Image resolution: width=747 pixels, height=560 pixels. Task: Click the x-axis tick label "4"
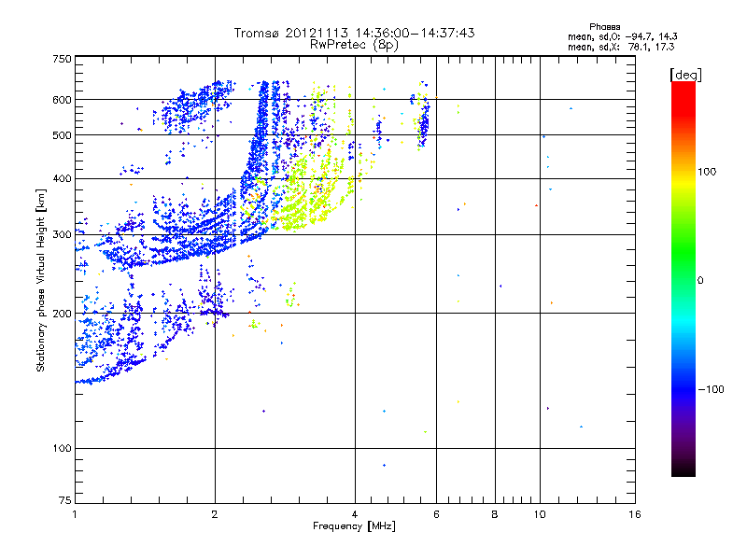(x=355, y=514)
